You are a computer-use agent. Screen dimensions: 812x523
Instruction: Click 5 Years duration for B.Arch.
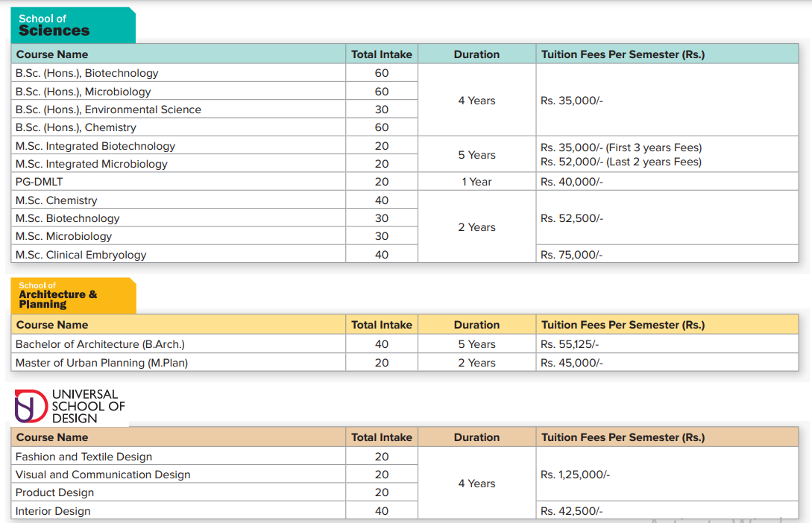pos(477,344)
